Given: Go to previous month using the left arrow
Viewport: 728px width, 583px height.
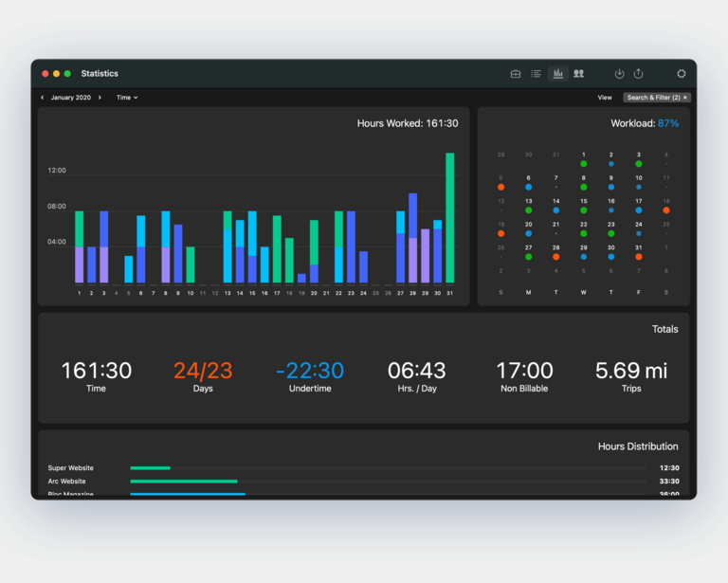Looking at the screenshot, I should 42,98.
